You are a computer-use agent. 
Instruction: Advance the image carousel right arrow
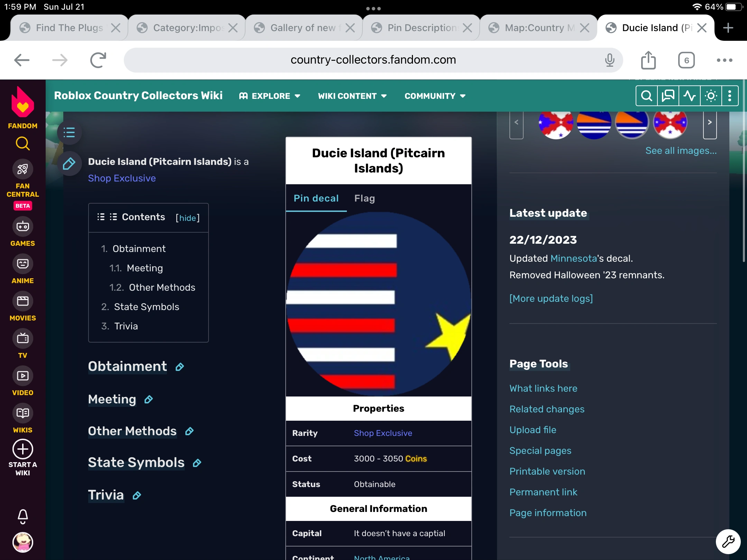710,123
